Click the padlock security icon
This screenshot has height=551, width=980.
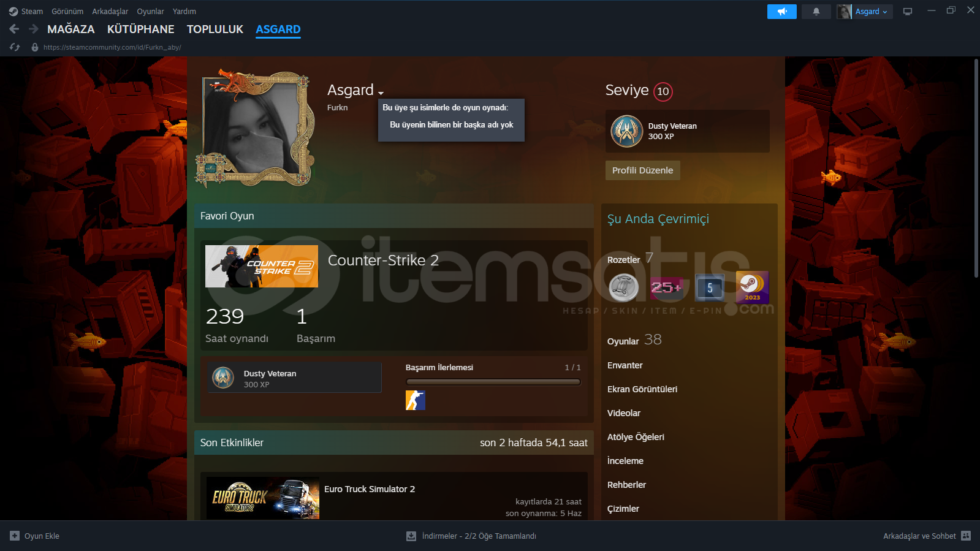coord(35,47)
